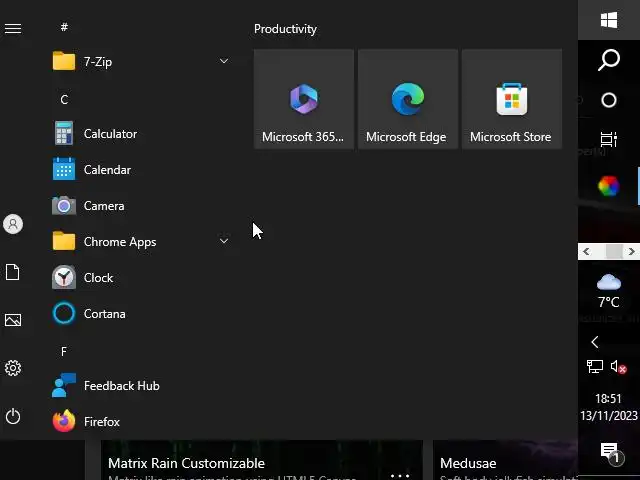Open the Microsoft Edge tile
Screen dimensions: 640x480
tap(408, 99)
